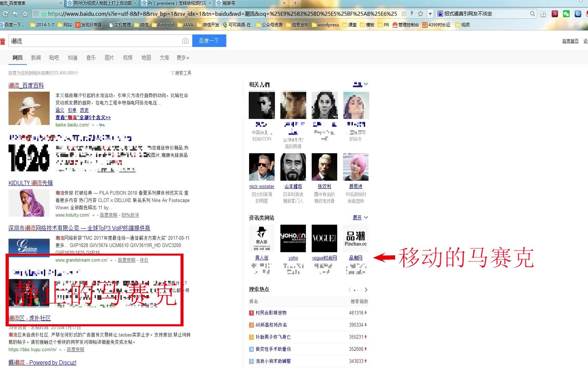Image resolution: width=588 pixels, height=368 pixels.
Task: Go back with the undo arrow icon
Action: [15, 14]
